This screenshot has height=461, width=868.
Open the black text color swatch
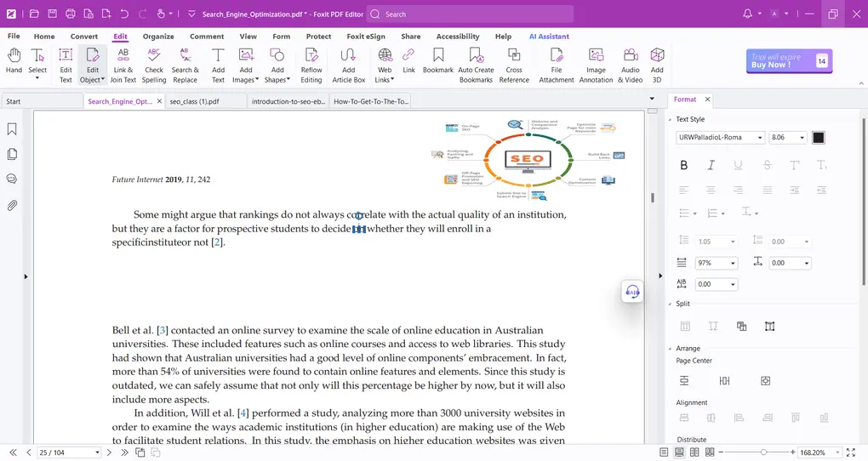[819, 138]
